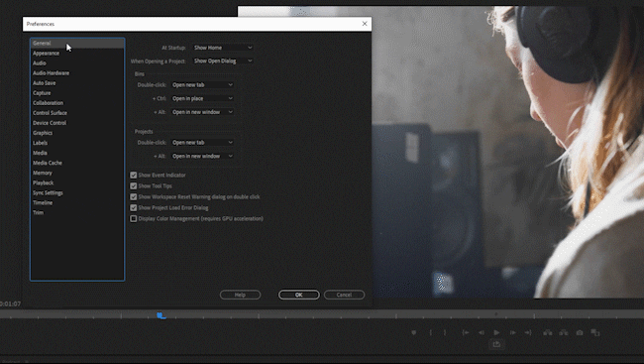Select Auto Save preferences
The image size is (644, 364).
coord(77,83)
